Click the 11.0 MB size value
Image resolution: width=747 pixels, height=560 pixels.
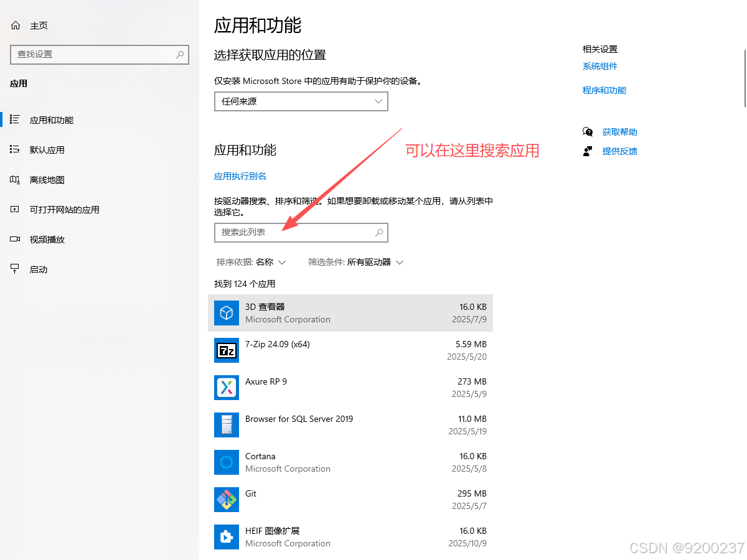pos(472,419)
